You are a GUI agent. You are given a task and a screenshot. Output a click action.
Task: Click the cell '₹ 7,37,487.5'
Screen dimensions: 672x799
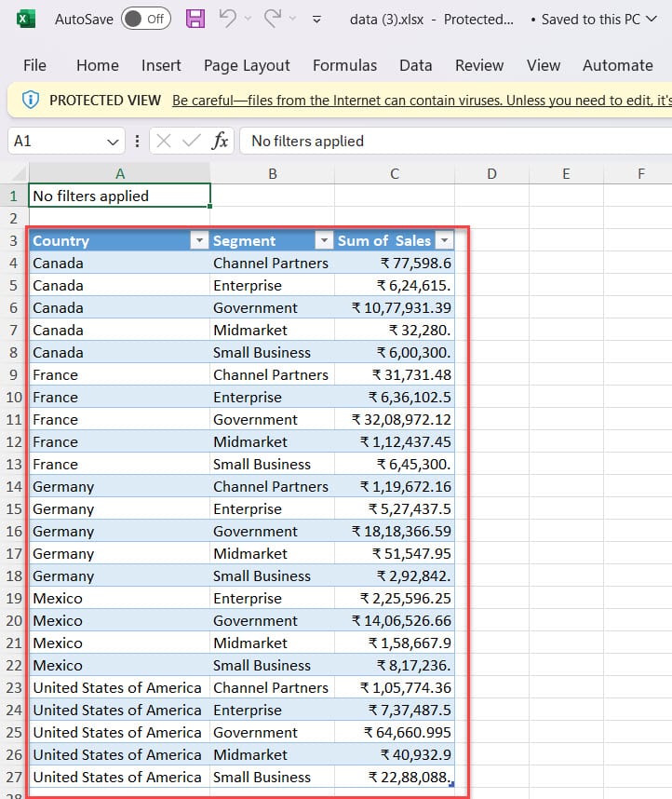pos(395,711)
